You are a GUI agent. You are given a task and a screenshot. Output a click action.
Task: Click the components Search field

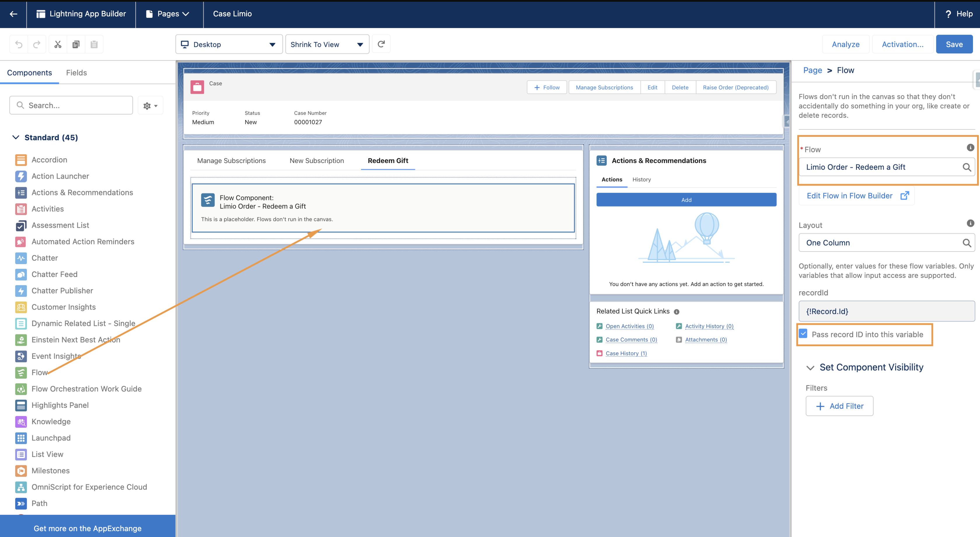pyautogui.click(x=71, y=105)
